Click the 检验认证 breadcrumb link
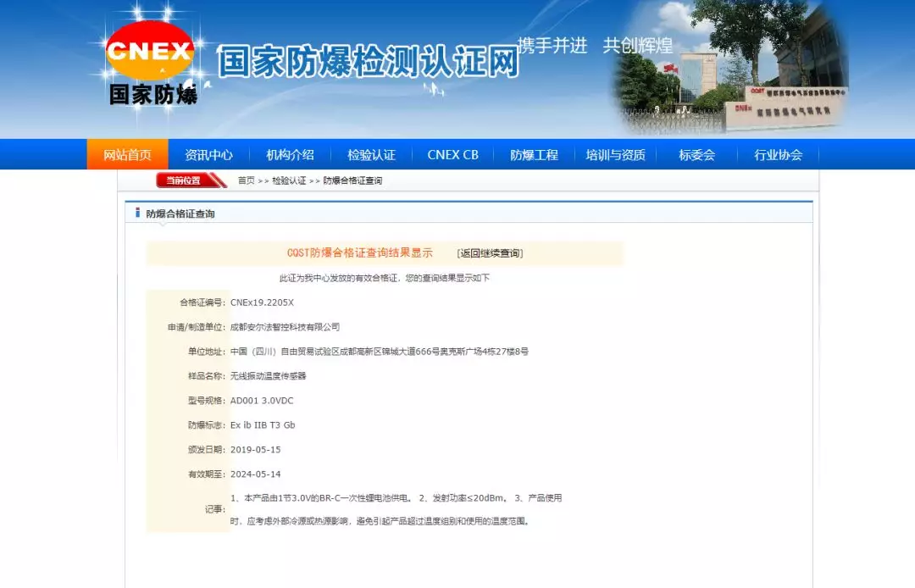 pyautogui.click(x=289, y=180)
